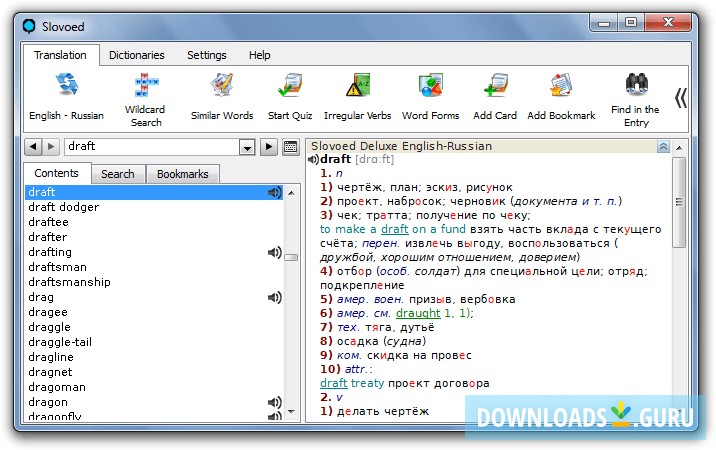Click the translate go arrow button
716x450 pixels.
(268, 147)
